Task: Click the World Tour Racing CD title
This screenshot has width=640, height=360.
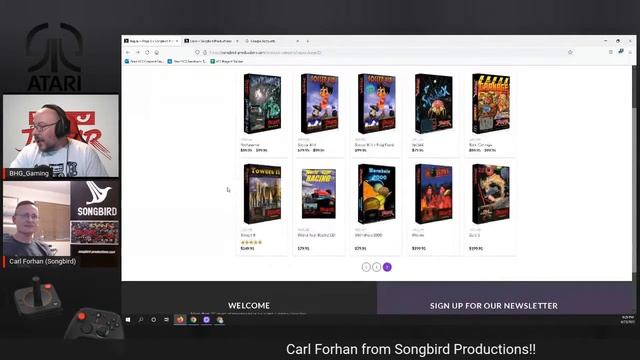Action: [x=316, y=235]
